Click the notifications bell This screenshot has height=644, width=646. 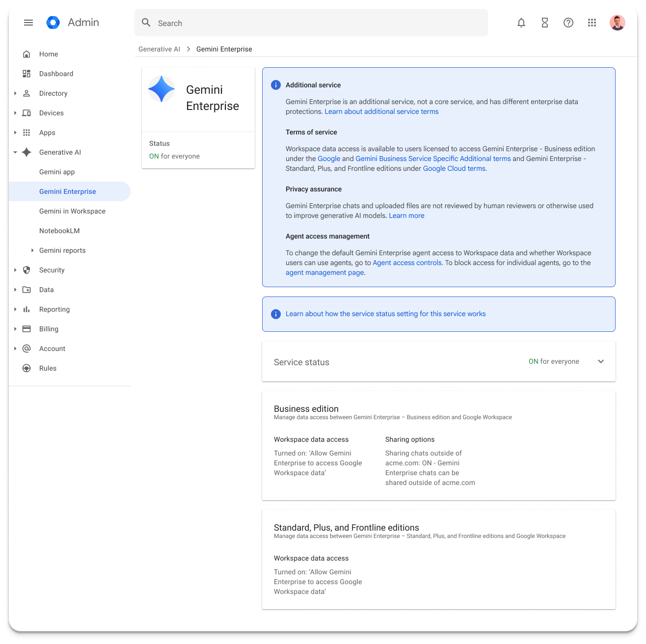pos(521,23)
